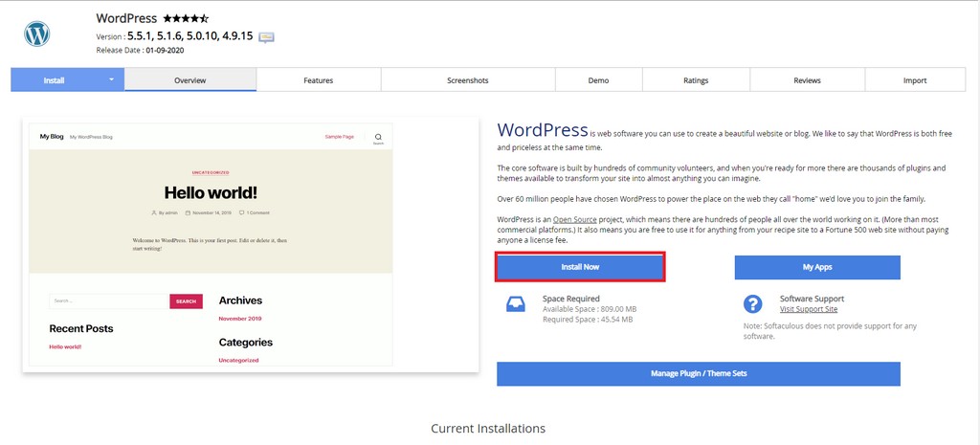
Task: Open the Install tab
Action: tap(55, 80)
